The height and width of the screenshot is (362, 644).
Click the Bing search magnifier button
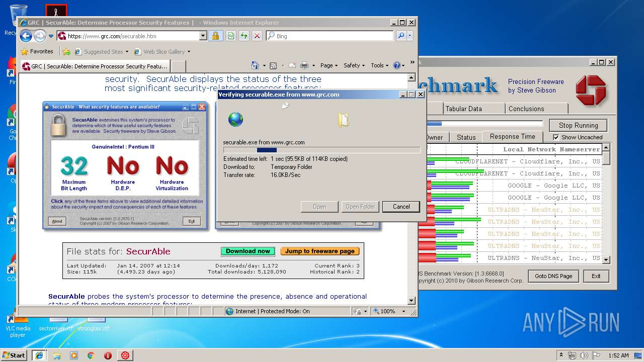(401, 36)
